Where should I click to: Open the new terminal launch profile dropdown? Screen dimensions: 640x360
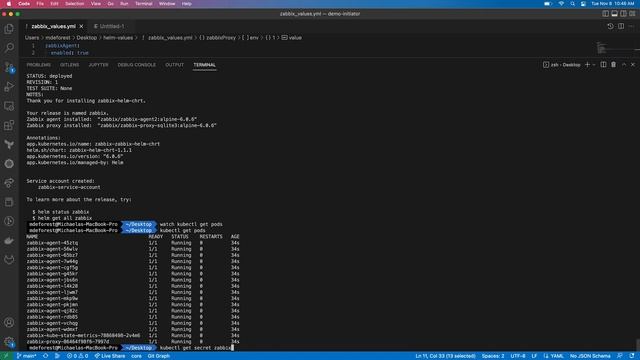tap(594, 64)
